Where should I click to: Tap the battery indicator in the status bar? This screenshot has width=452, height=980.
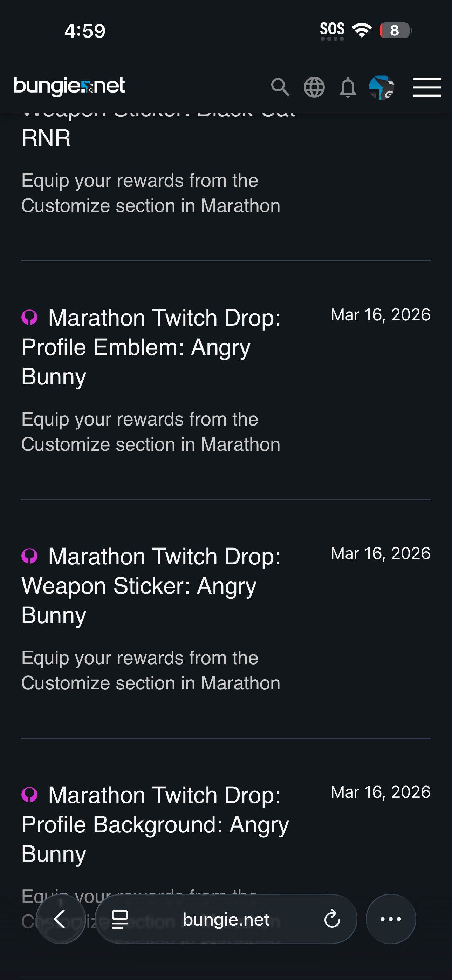pos(395,30)
